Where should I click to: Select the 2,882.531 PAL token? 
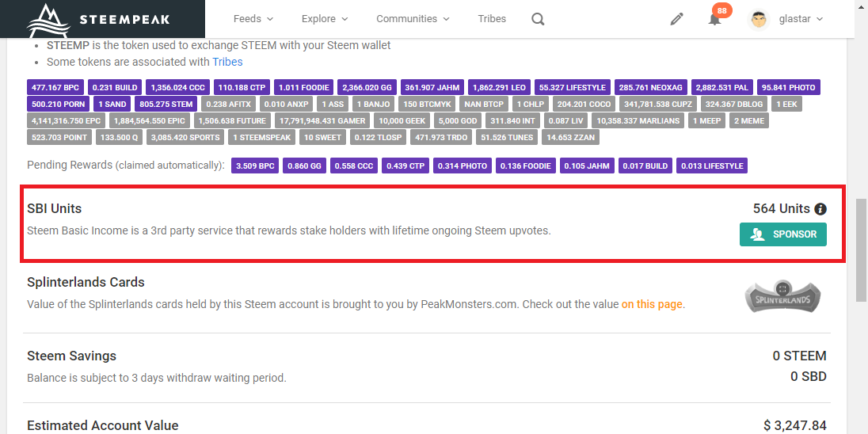(x=721, y=87)
